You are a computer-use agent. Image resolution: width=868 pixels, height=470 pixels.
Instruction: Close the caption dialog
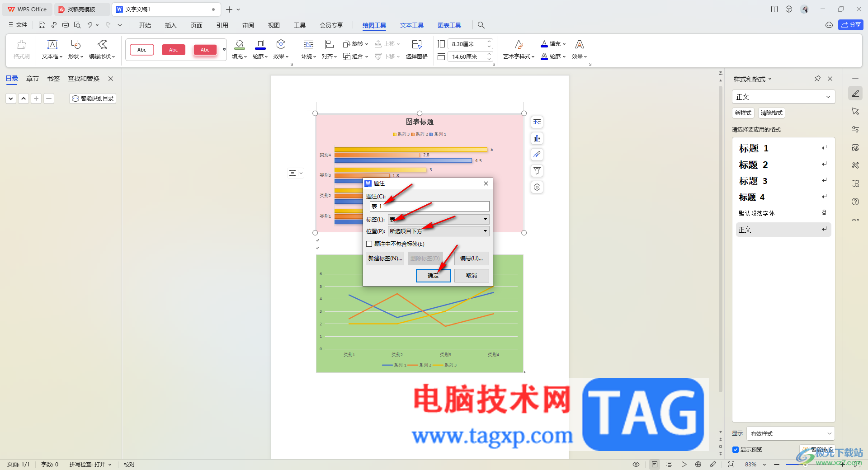(x=486, y=183)
